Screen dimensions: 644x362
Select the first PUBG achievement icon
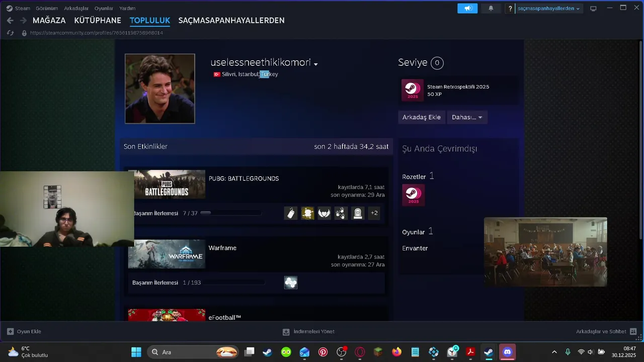click(x=291, y=213)
